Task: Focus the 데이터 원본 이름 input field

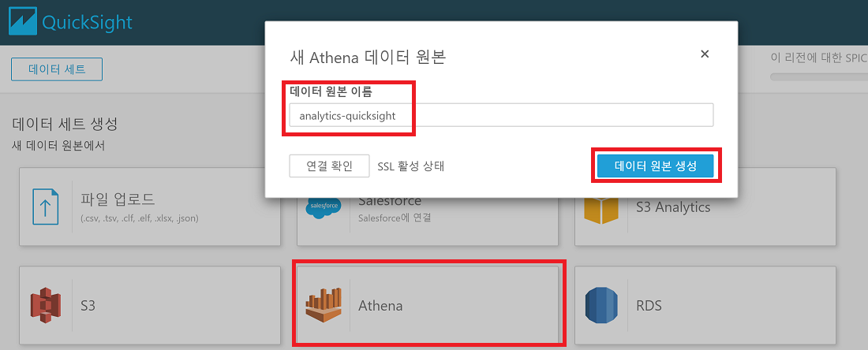Action: [501, 116]
